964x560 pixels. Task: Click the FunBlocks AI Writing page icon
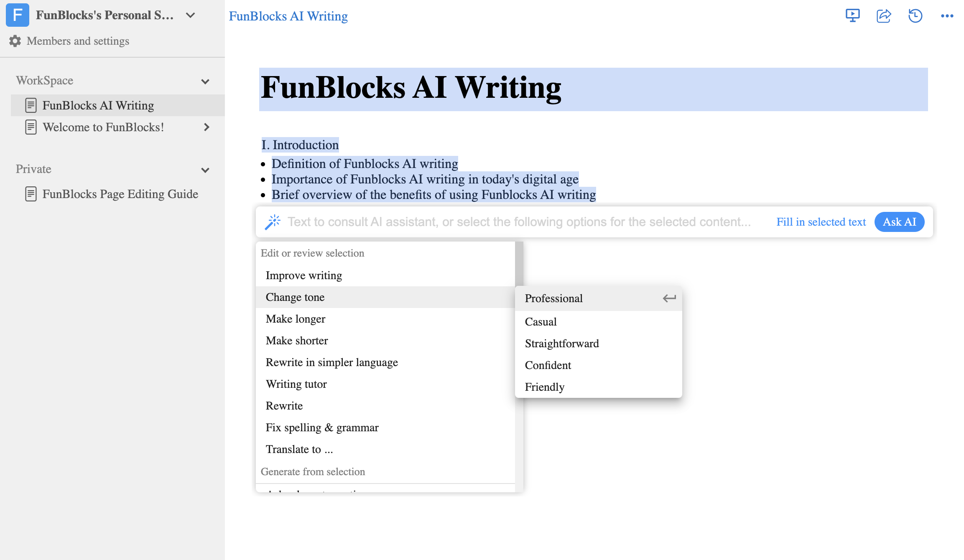point(31,105)
